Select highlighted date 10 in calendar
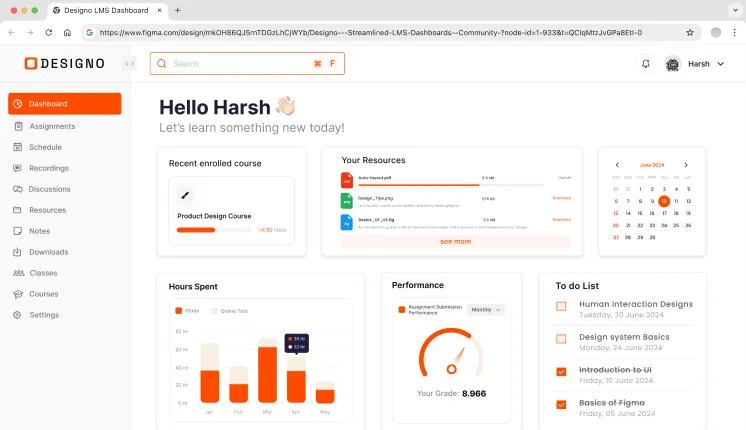The height and width of the screenshot is (430, 746). pos(664,201)
